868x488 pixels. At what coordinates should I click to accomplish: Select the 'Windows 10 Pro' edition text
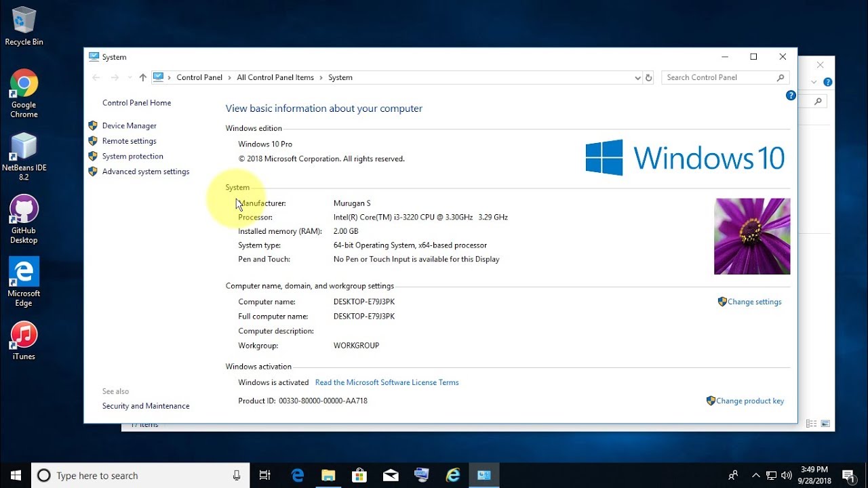[x=265, y=144]
